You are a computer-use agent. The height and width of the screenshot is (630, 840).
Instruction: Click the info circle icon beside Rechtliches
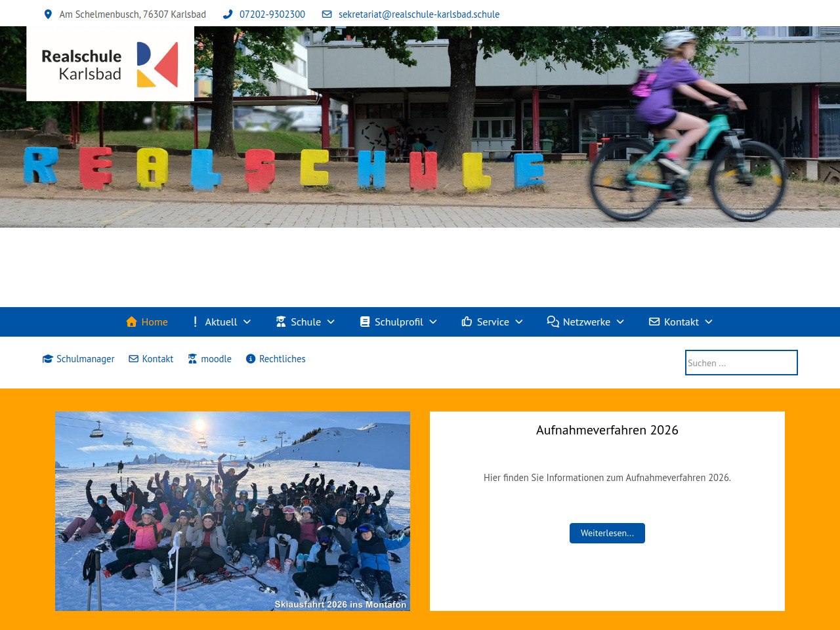[251, 359]
